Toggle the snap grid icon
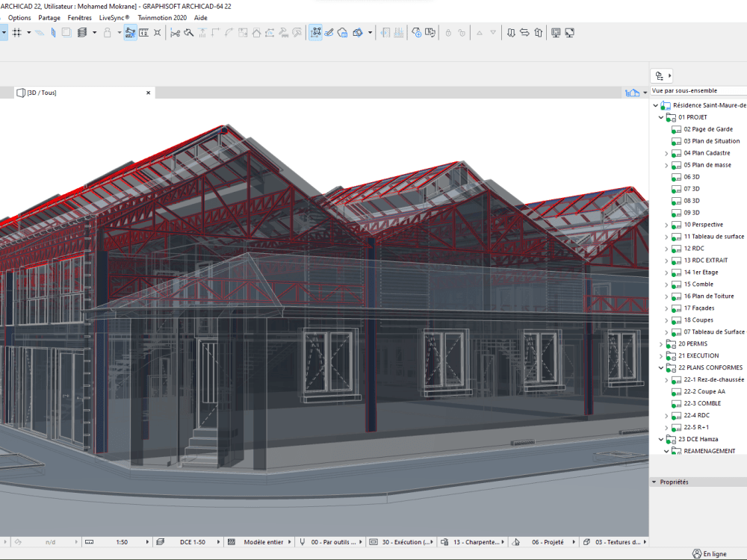The image size is (747, 560). [17, 32]
